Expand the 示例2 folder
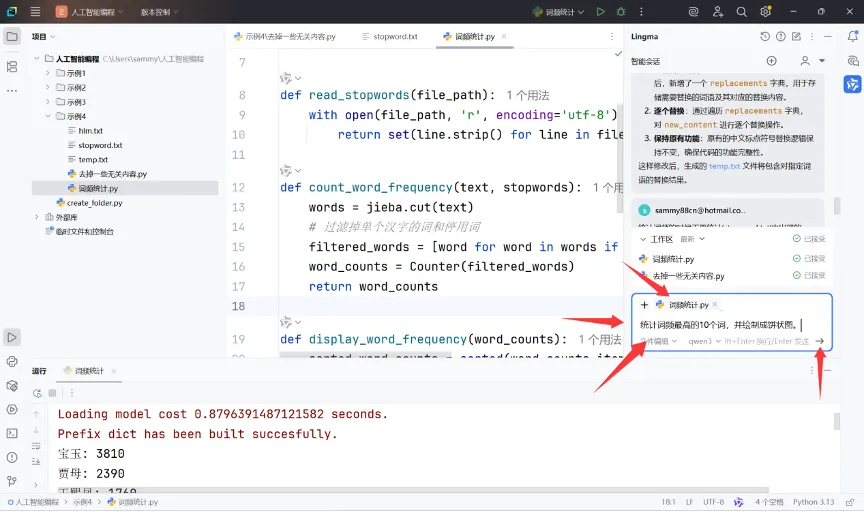 pos(47,87)
